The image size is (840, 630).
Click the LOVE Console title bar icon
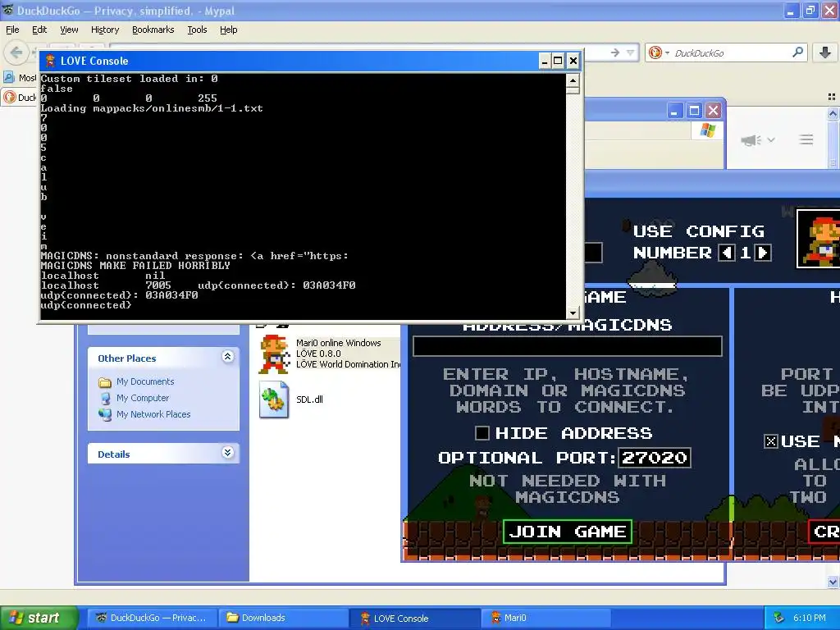click(x=50, y=61)
